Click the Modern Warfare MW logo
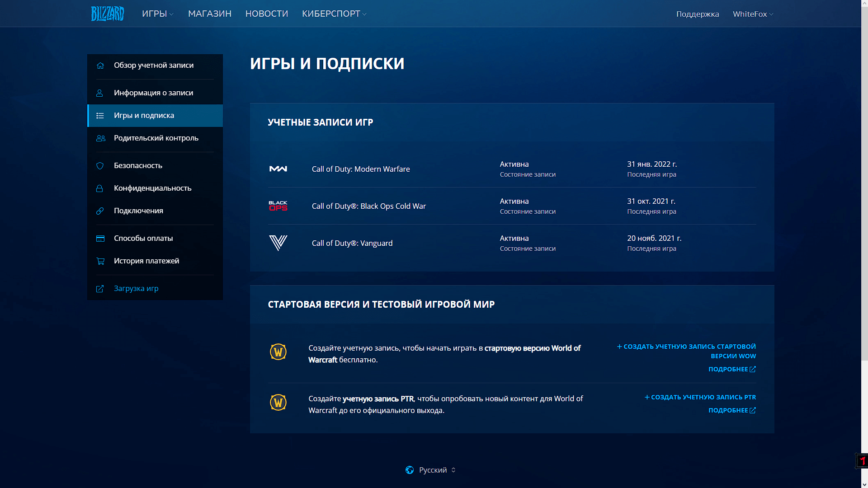This screenshot has height=488, width=868. [x=278, y=169]
